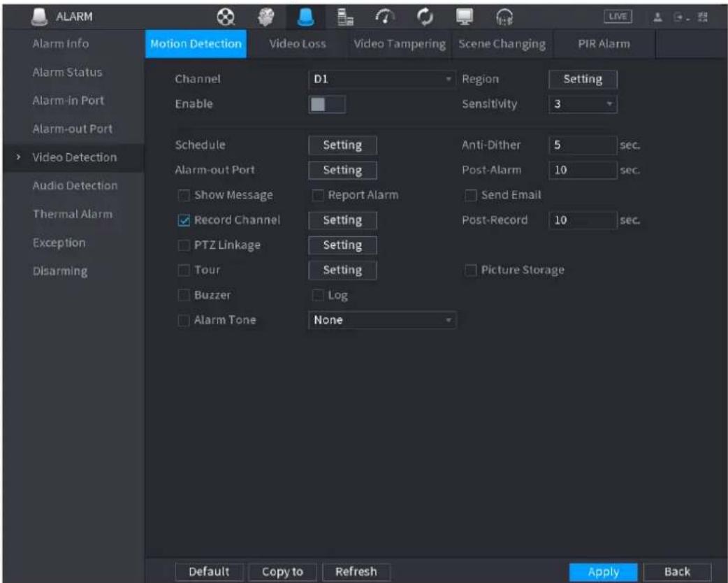
Task: Open the AI brain icon in top bar
Action: (266, 17)
